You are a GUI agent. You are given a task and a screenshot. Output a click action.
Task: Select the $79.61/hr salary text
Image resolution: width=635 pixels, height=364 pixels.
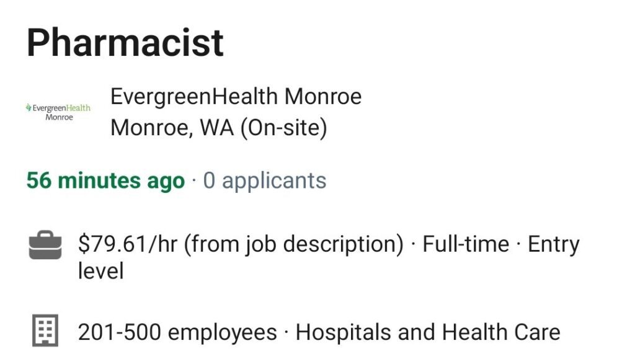128,244
